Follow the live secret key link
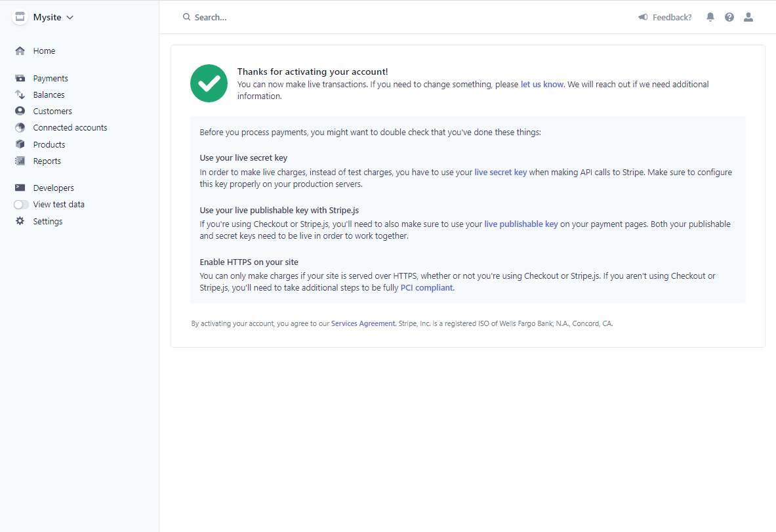 [500, 173]
